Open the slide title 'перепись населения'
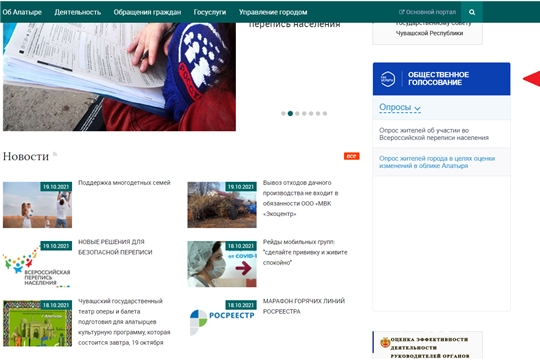The image size is (540, 360). (294, 25)
